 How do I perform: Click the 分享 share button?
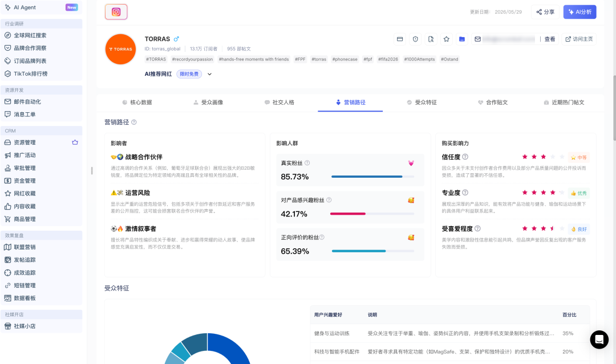click(545, 12)
